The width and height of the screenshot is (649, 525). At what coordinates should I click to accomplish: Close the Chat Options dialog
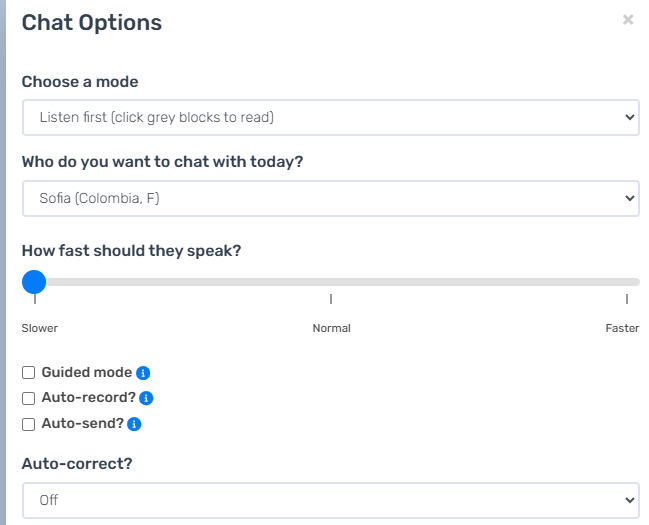click(628, 19)
